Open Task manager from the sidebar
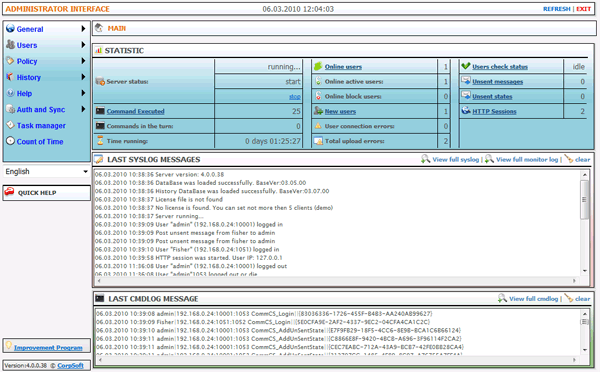Image resolution: width=600 pixels, height=372 pixels. click(41, 126)
